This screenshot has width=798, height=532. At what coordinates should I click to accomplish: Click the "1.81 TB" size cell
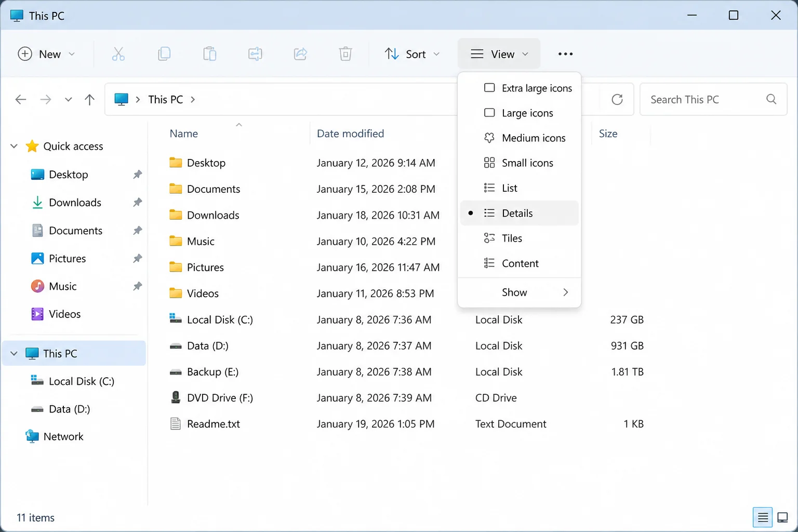628,372
